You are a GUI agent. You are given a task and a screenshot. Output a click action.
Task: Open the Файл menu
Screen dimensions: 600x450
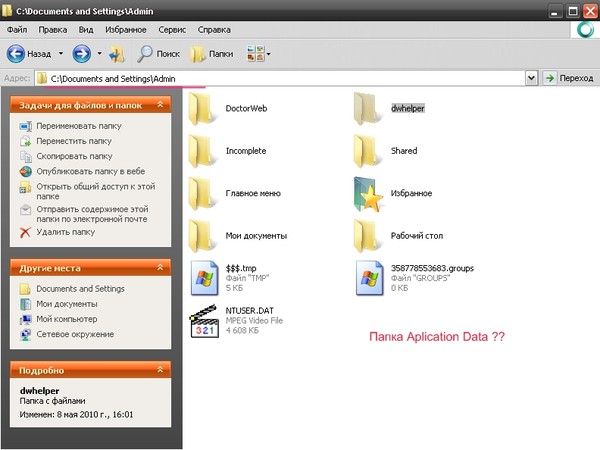pos(17,29)
